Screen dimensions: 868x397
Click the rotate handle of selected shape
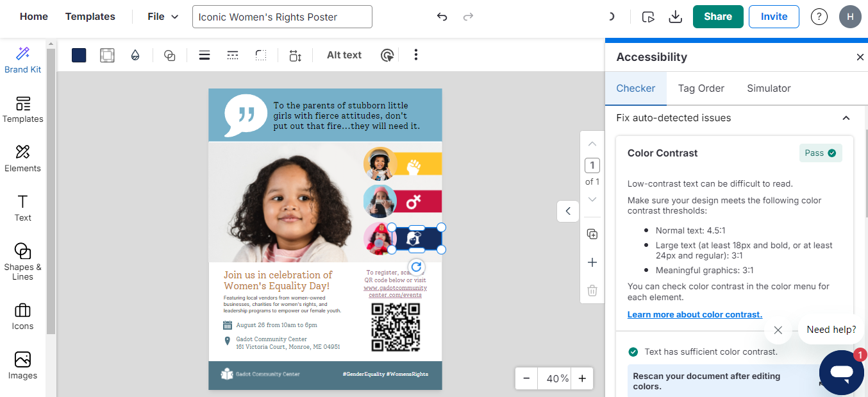point(416,267)
